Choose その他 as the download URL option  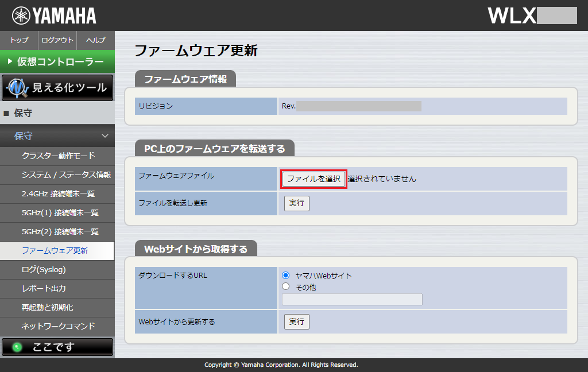click(x=285, y=286)
